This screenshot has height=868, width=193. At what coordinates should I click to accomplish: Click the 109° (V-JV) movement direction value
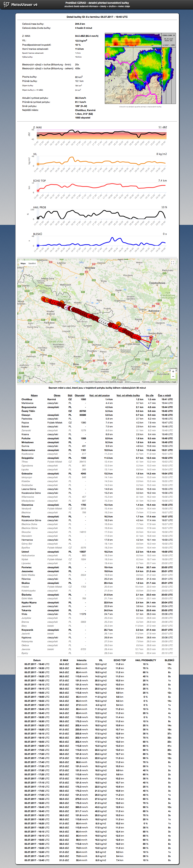pos(81,106)
